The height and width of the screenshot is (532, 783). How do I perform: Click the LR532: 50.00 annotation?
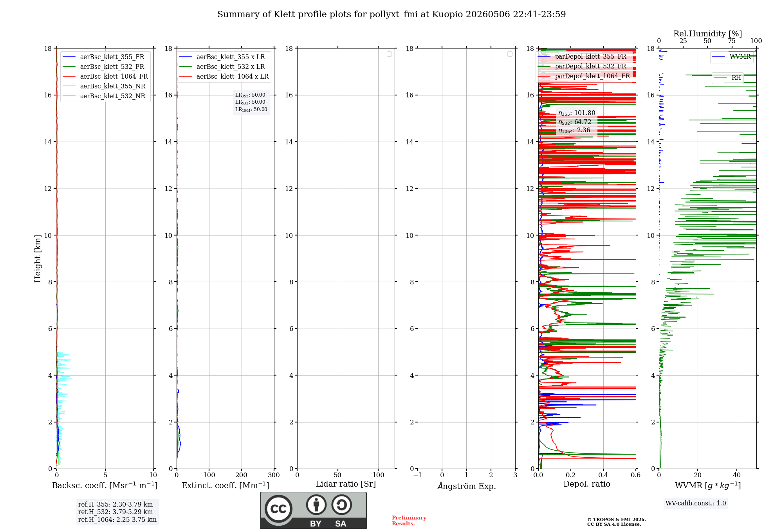coord(250,102)
